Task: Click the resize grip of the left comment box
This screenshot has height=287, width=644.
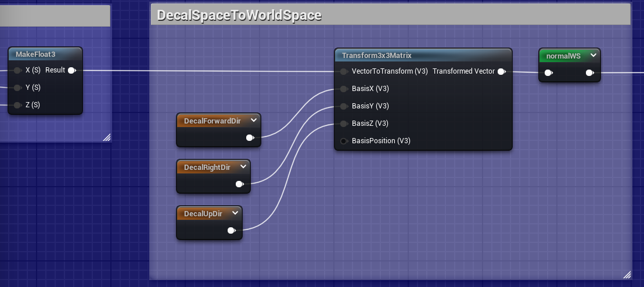Action: pos(107,137)
